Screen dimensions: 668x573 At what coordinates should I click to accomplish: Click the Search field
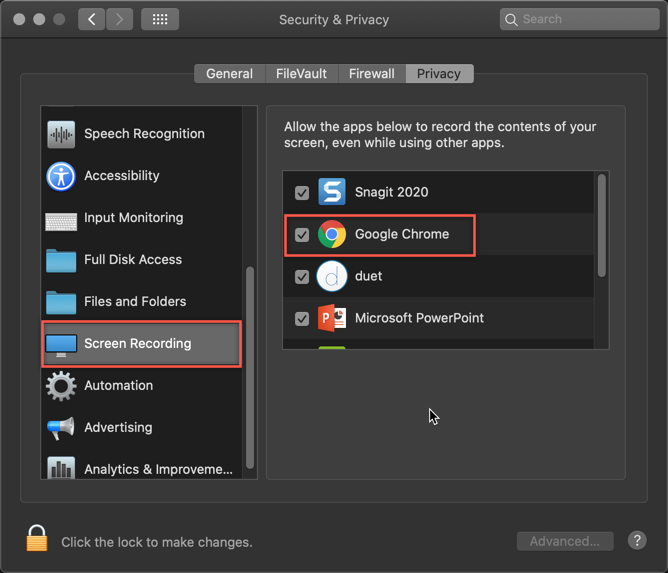coord(579,19)
